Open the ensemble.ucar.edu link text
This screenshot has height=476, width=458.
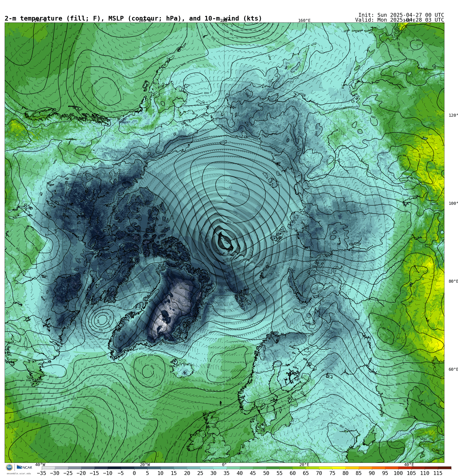coord(19,474)
